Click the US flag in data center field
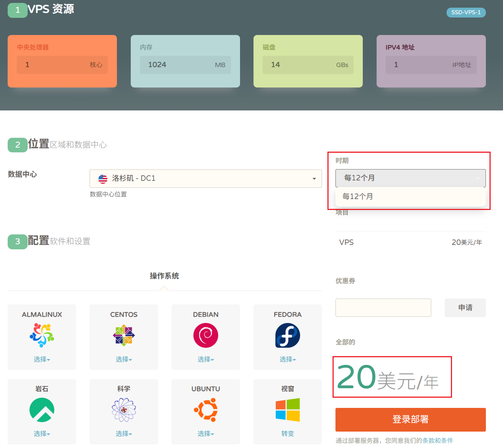This screenshot has height=448, width=503. tap(103, 179)
